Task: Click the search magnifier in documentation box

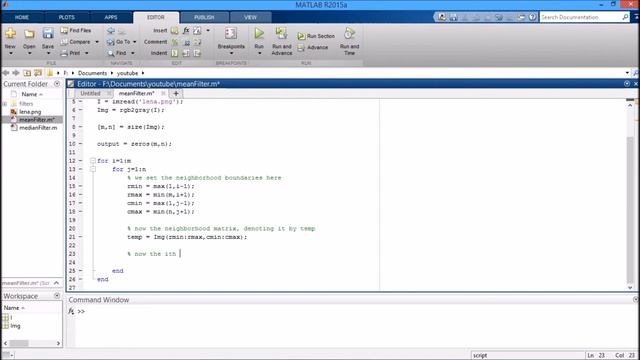Action: point(625,17)
